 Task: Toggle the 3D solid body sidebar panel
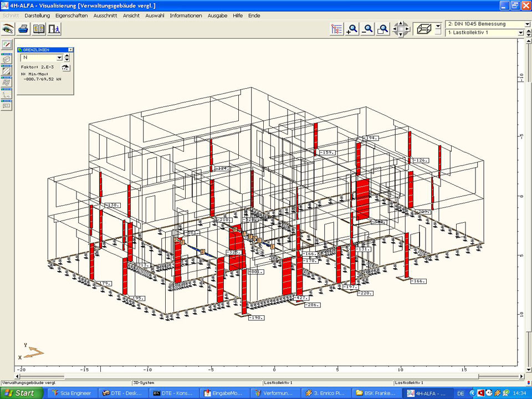coord(7,59)
